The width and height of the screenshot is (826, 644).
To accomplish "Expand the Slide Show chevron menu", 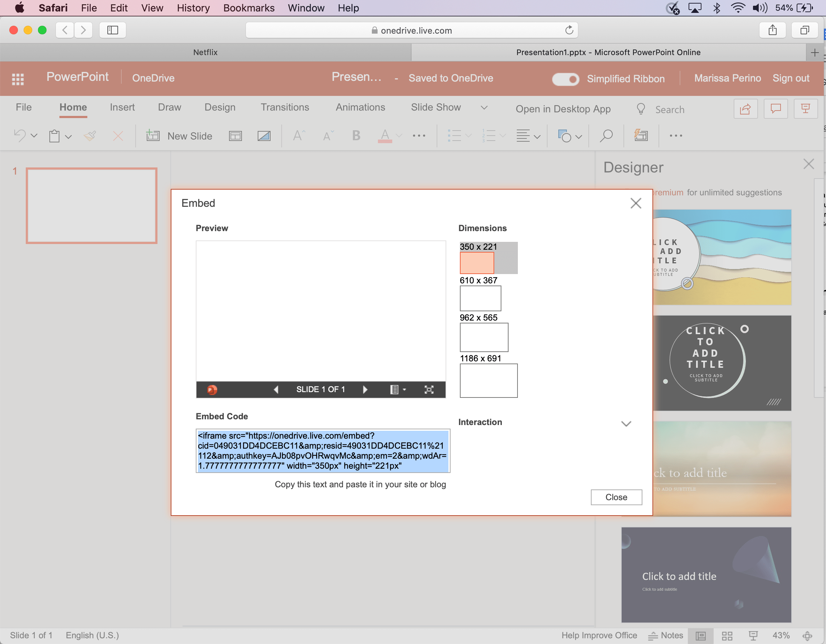I will tap(485, 107).
